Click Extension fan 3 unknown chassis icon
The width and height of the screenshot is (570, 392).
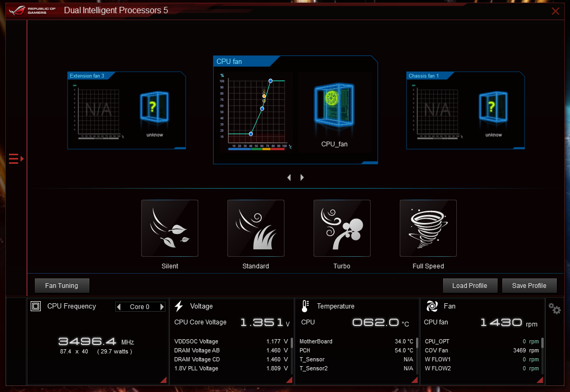(154, 106)
